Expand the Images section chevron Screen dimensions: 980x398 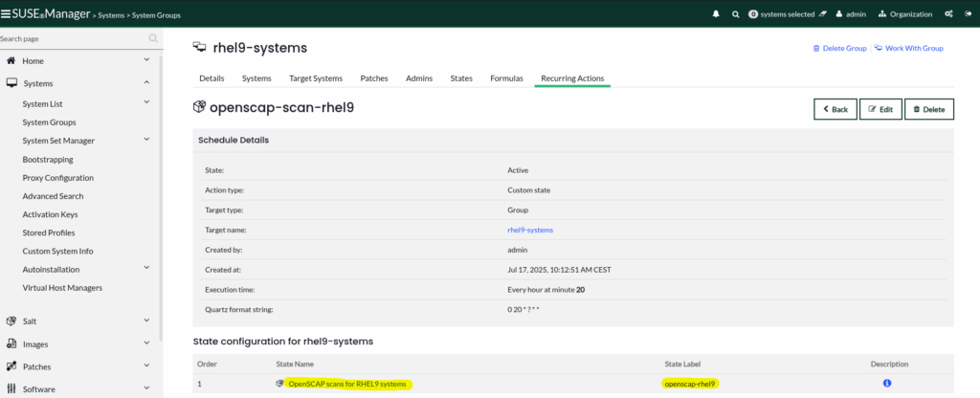(x=146, y=343)
